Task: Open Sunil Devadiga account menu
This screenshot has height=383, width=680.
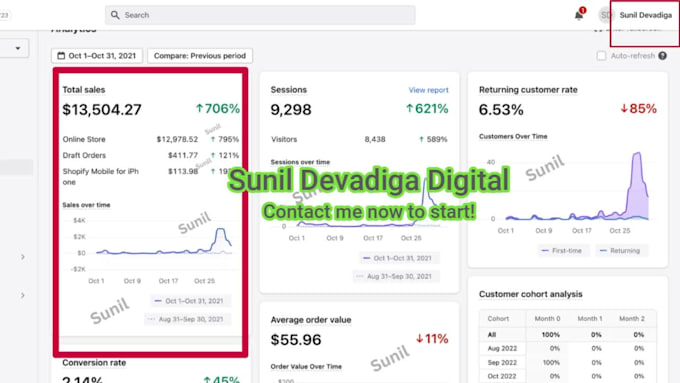Action: 645,15
